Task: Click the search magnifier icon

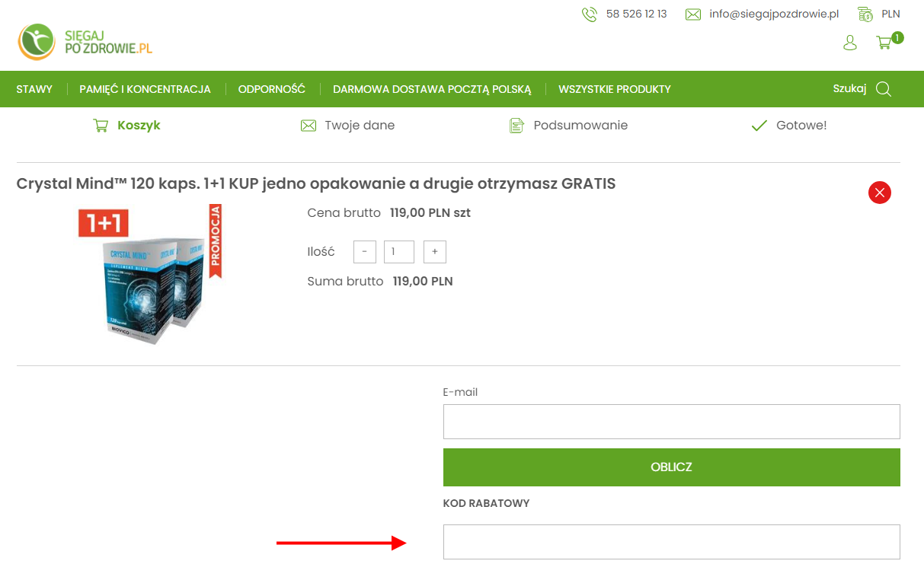Action: (884, 89)
